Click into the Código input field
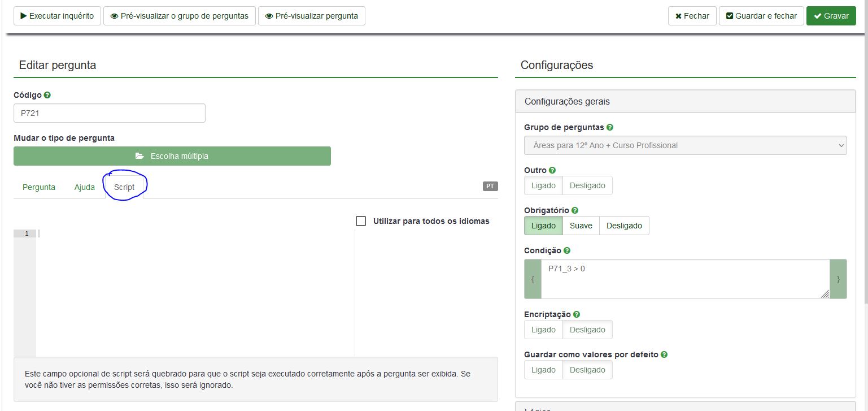This screenshot has width=868, height=411. 110,113
